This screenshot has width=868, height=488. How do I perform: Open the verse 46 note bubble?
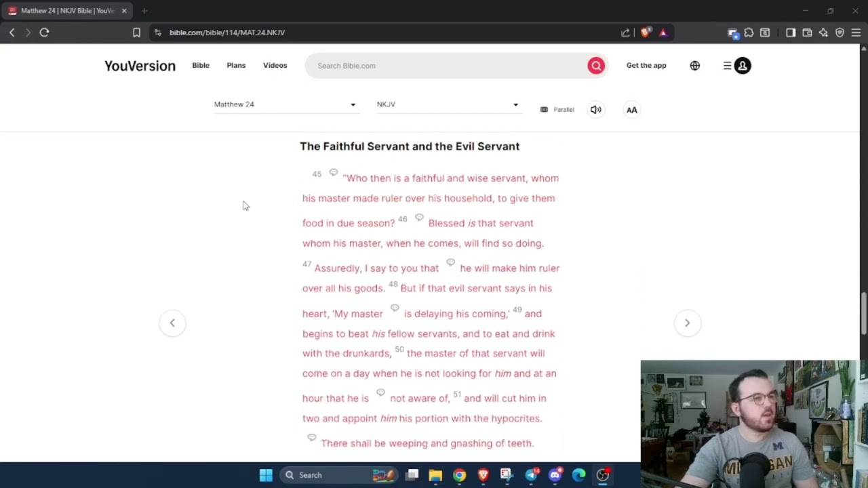click(x=419, y=217)
